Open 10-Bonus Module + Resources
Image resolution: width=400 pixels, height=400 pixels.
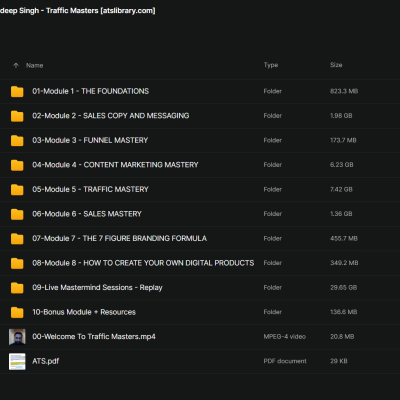click(x=84, y=312)
